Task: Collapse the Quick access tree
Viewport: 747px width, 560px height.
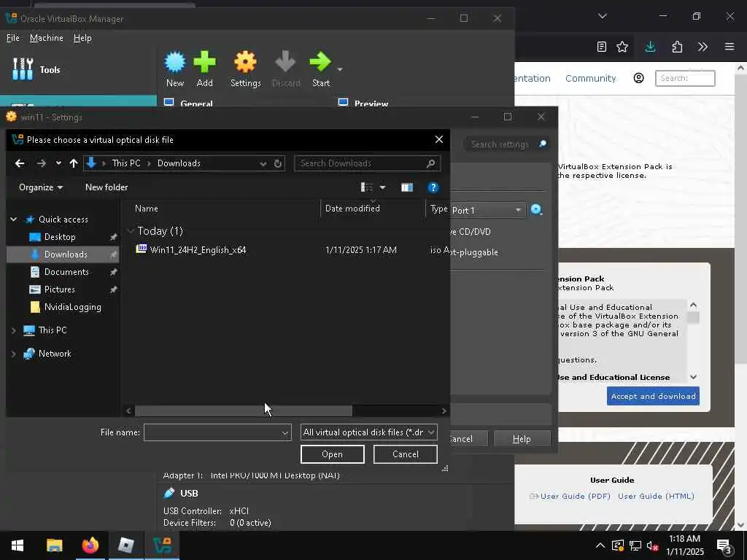Action: [13, 219]
